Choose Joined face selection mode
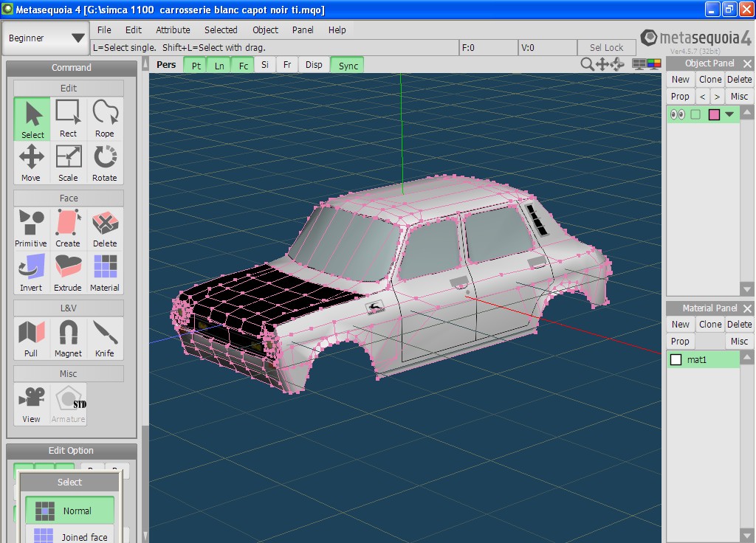 (69, 536)
